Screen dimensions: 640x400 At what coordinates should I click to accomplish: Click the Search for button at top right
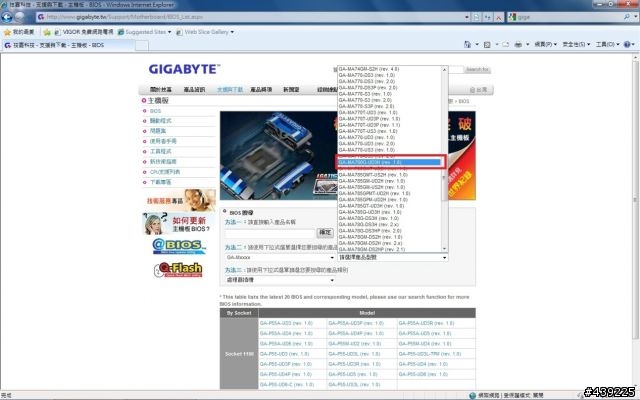pyautogui.click(x=477, y=69)
